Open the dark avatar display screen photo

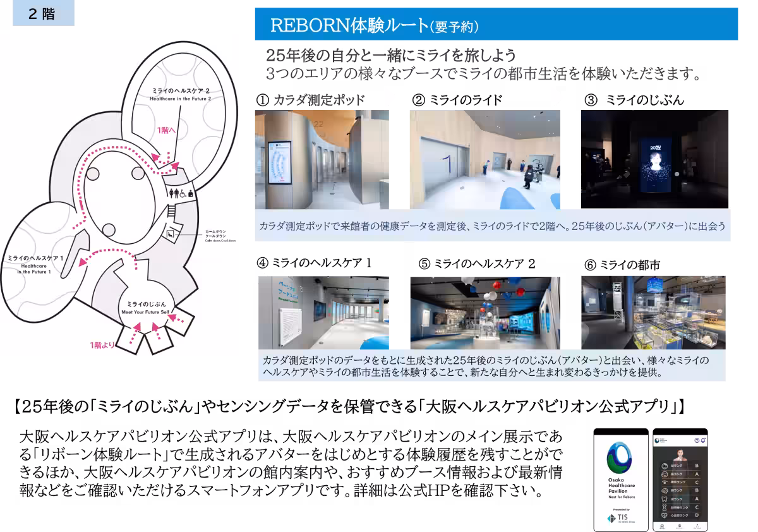(x=654, y=159)
